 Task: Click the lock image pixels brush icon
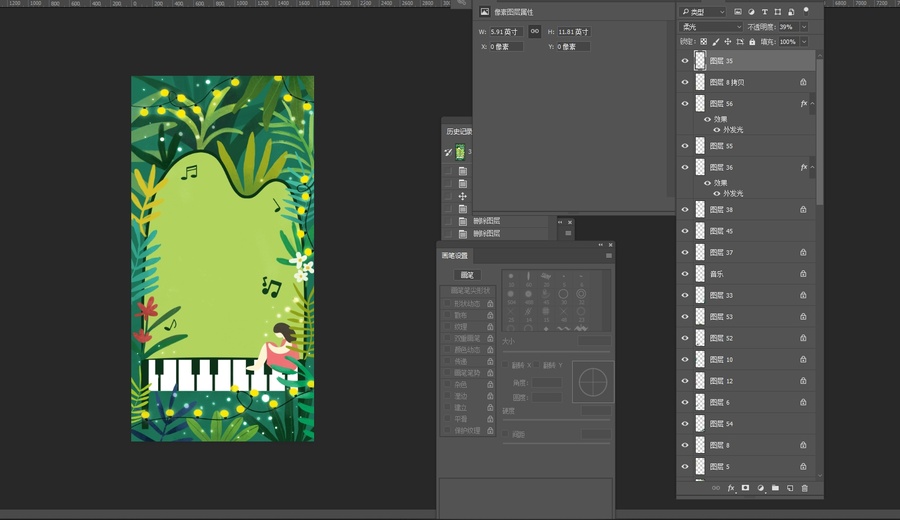pyautogui.click(x=716, y=42)
